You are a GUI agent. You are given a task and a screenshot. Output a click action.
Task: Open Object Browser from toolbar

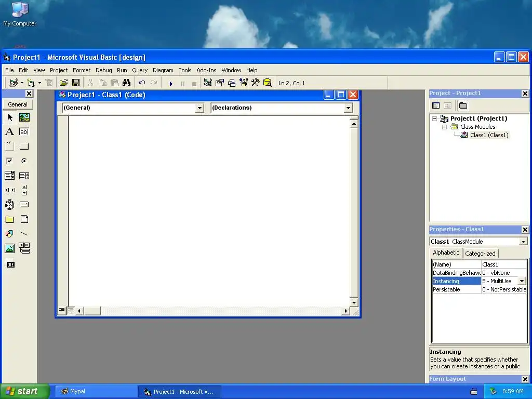point(244,83)
